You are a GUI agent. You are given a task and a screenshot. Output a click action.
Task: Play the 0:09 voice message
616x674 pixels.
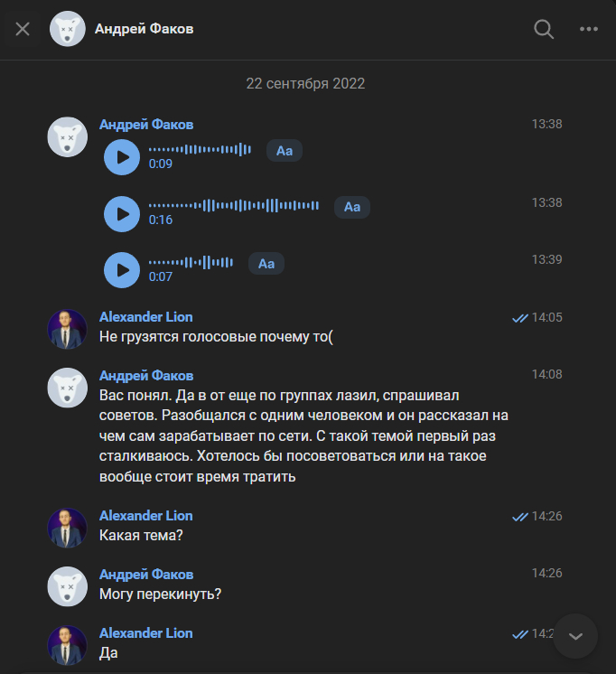(x=122, y=157)
